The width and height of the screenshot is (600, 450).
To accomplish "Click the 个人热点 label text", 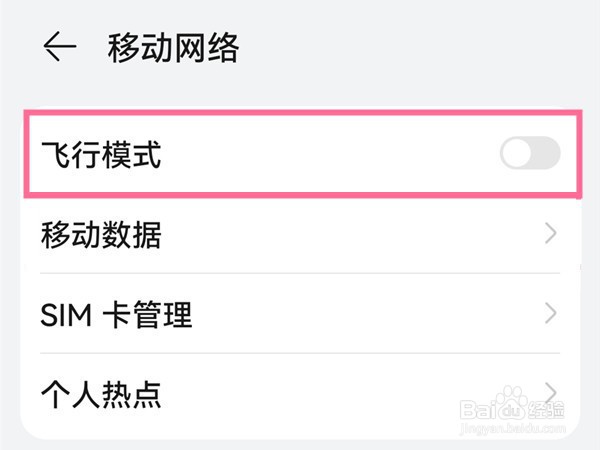I will (101, 393).
